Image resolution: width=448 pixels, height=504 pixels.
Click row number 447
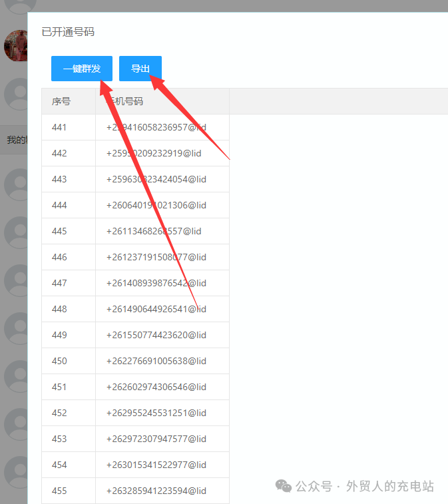pyautogui.click(x=59, y=283)
